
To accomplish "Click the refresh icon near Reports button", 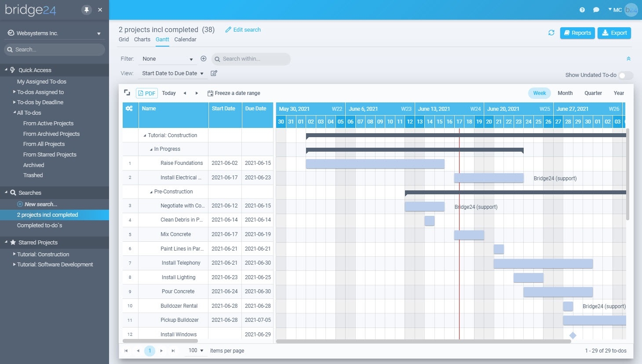I will coord(551,33).
